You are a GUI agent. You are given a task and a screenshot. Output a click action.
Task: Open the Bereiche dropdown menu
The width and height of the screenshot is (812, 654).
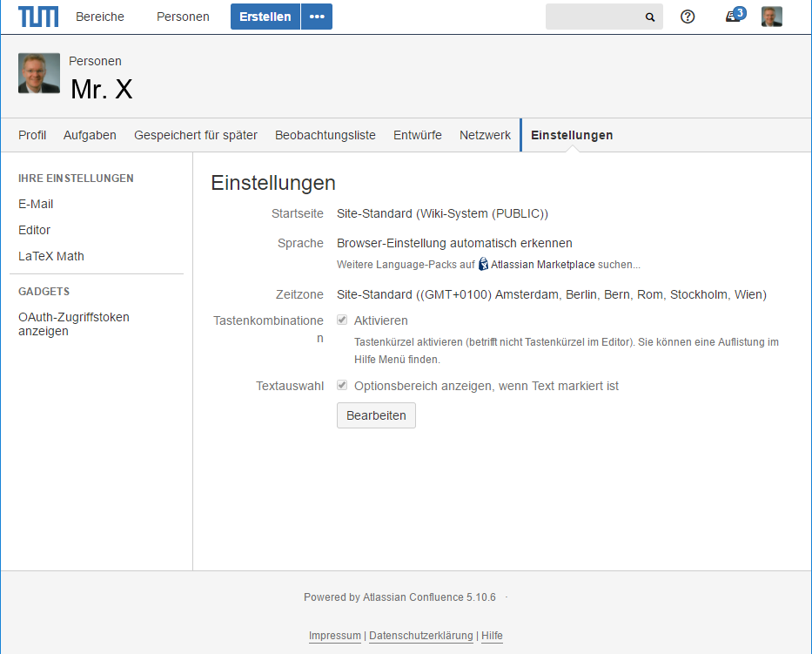pos(100,17)
